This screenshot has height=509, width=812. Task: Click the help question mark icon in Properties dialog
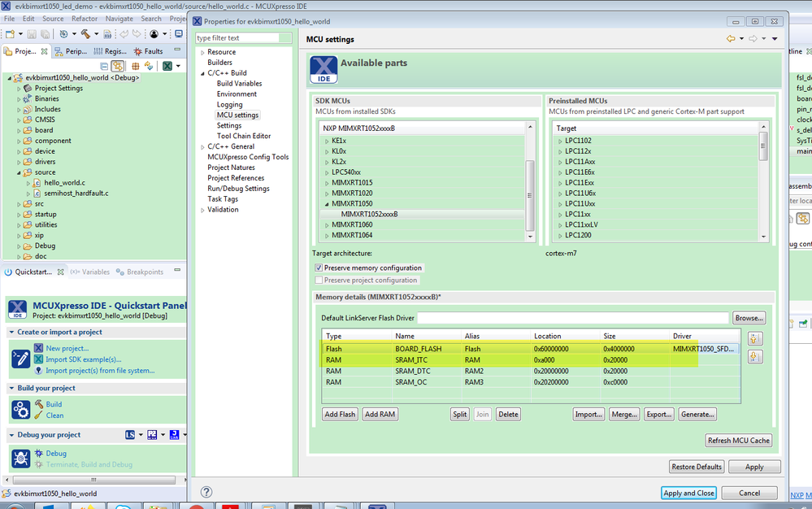click(206, 492)
